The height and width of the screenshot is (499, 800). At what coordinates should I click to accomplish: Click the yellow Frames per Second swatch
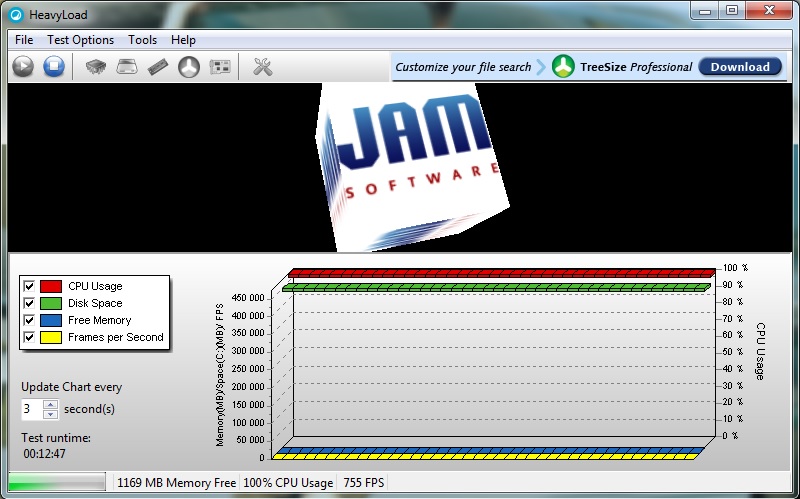coord(51,337)
